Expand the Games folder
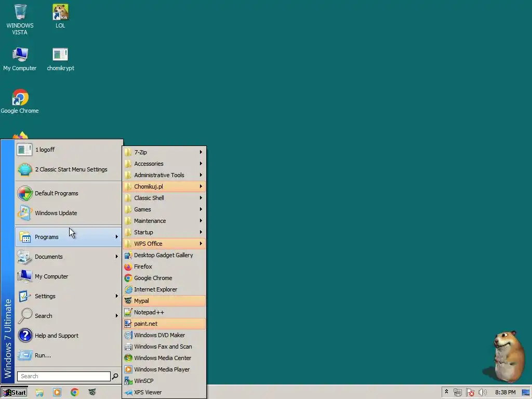 [165, 209]
